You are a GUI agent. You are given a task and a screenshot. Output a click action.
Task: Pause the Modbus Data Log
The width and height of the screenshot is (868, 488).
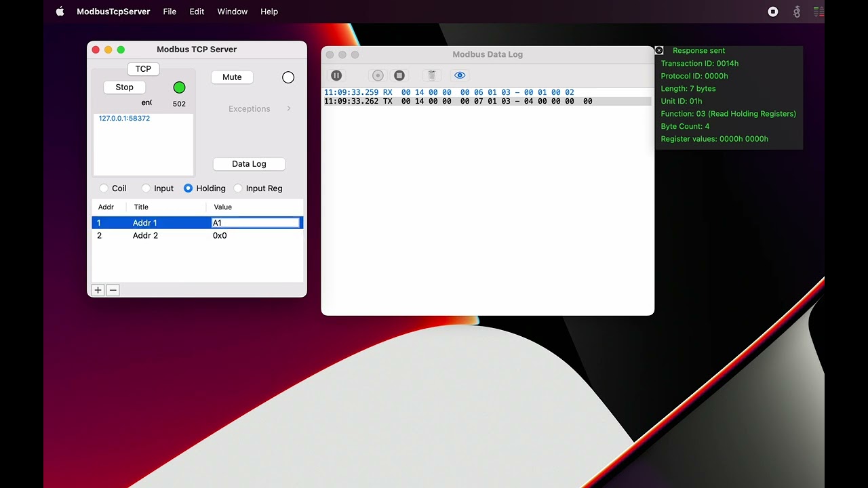(336, 75)
